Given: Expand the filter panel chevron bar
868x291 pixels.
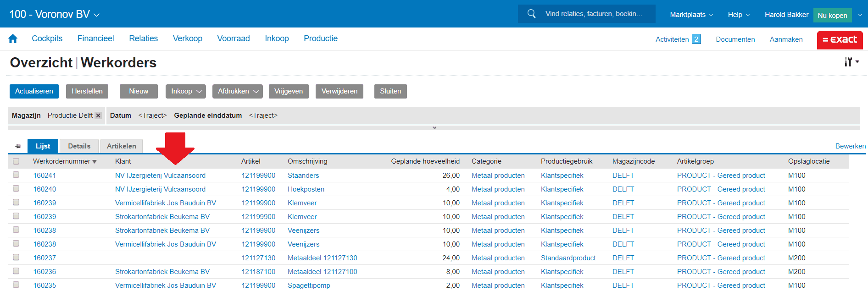Looking at the screenshot, I should pos(434,128).
